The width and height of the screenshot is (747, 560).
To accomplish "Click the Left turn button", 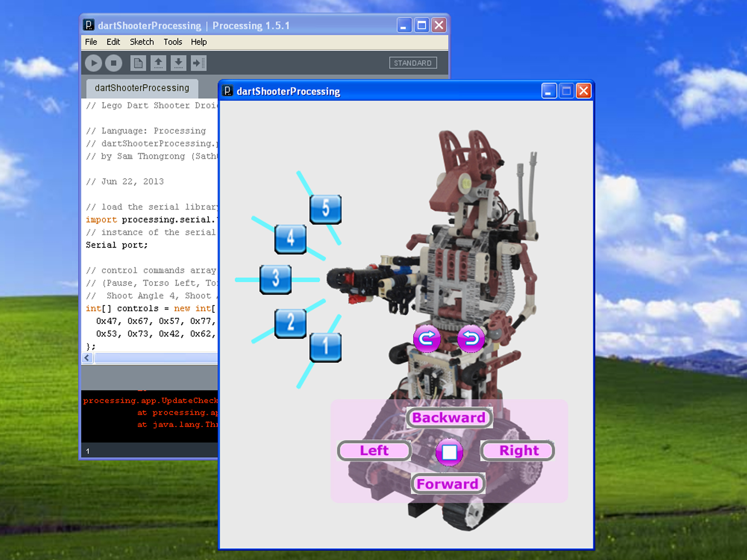I will [x=374, y=451].
